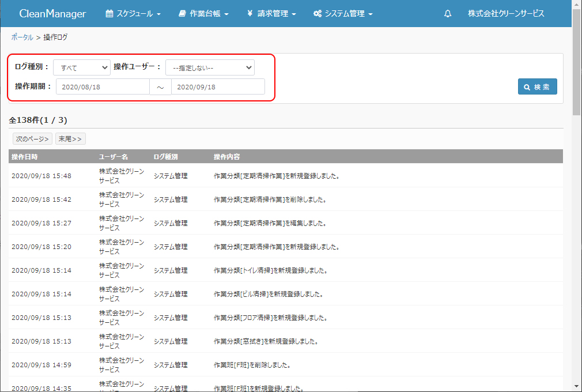Go to 次のページ> next page
Screen dimensions: 582x392
[x=32, y=139]
